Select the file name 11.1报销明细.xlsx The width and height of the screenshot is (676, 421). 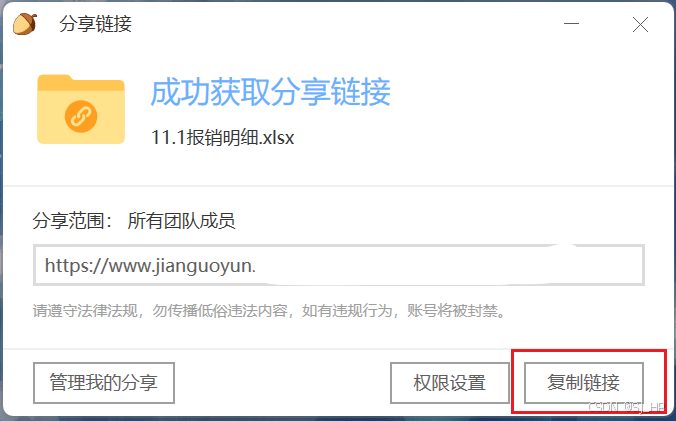(222, 138)
